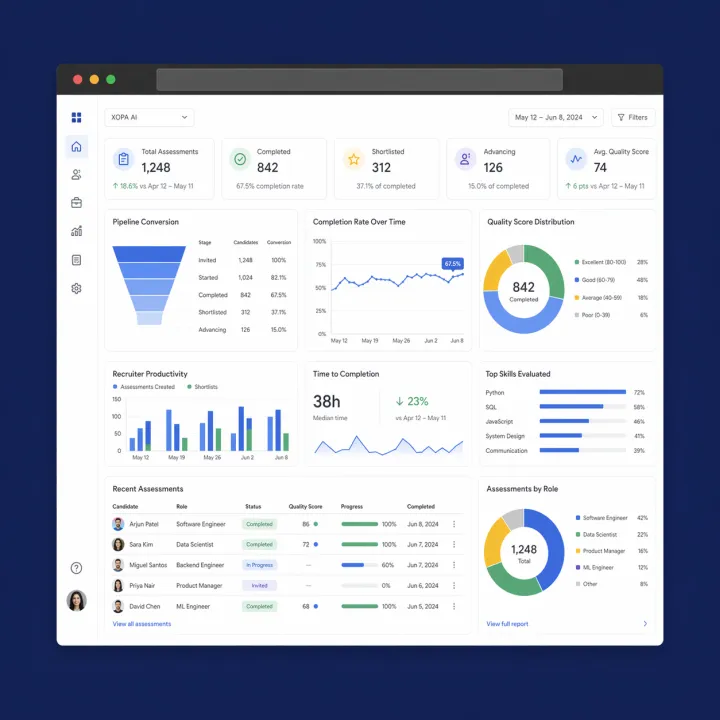The height and width of the screenshot is (720, 720).
Task: Click the In Progress status badge
Action: [x=259, y=565]
